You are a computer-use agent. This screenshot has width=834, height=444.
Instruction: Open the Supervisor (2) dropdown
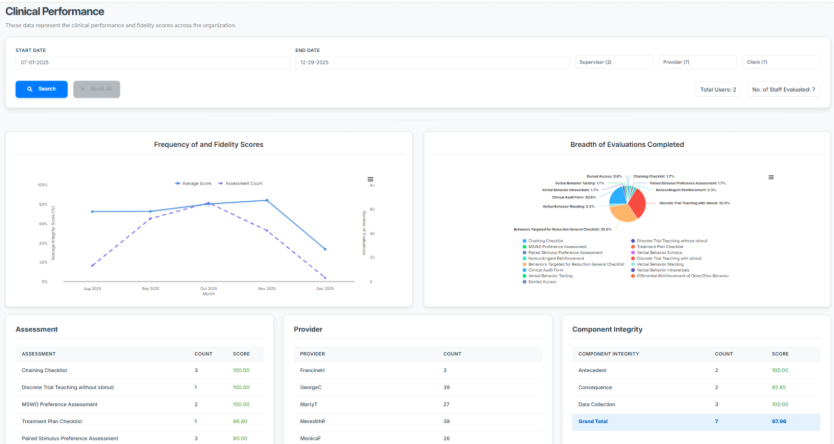[x=614, y=62]
